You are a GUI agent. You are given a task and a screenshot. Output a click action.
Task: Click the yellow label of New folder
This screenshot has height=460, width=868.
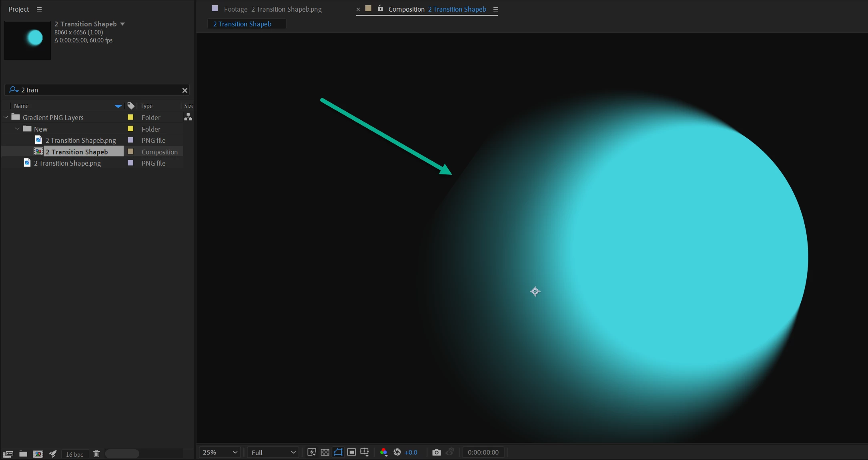coord(130,129)
